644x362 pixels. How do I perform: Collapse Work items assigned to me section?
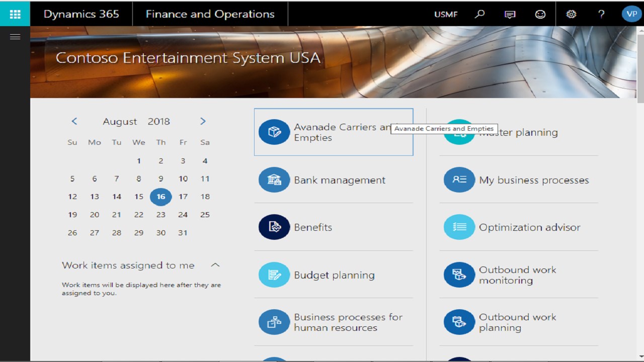point(215,265)
